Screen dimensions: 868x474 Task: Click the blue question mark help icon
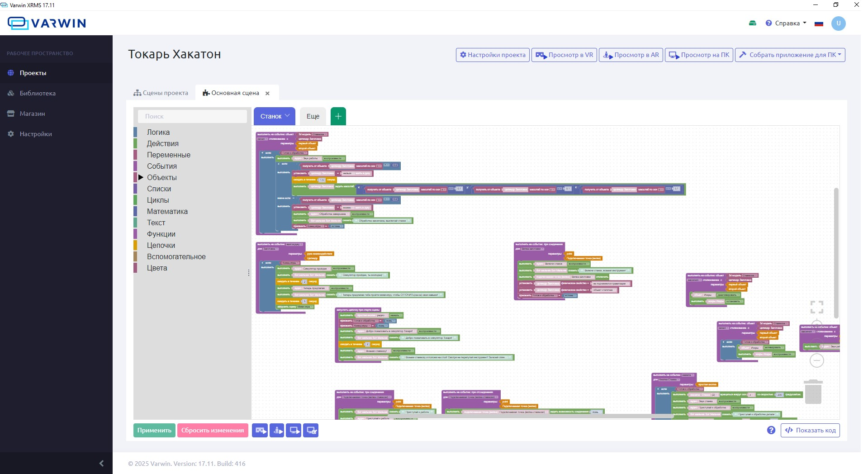(771, 430)
